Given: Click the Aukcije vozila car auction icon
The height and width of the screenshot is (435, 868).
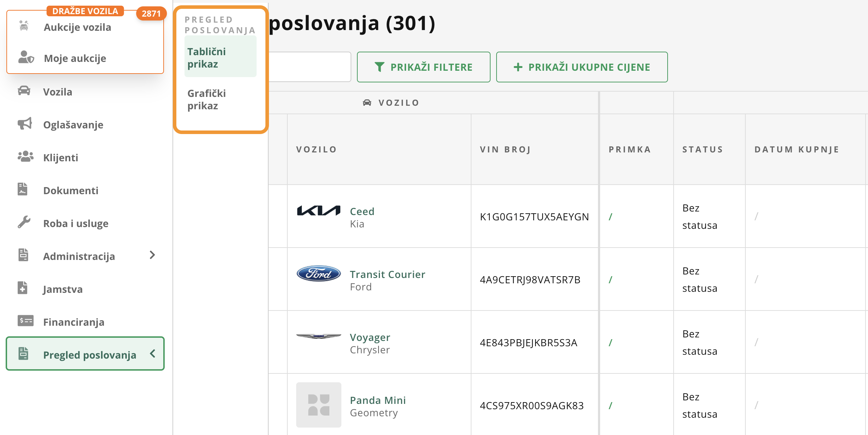Looking at the screenshot, I should (24, 26).
